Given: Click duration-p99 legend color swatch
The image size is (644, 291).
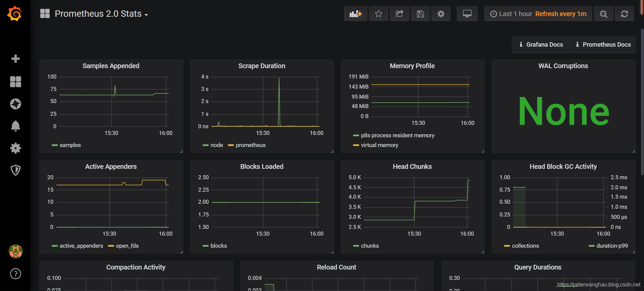Looking at the screenshot, I should point(591,246).
